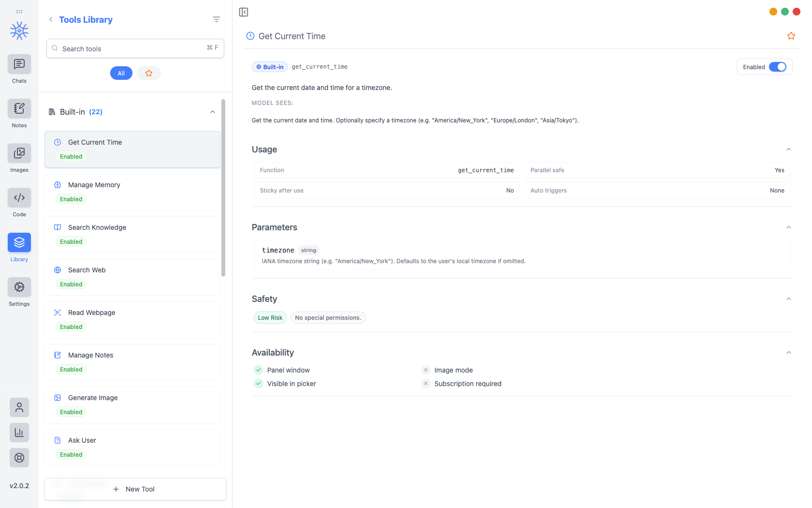
Task: Click the No special permissions badge
Action: (x=328, y=317)
